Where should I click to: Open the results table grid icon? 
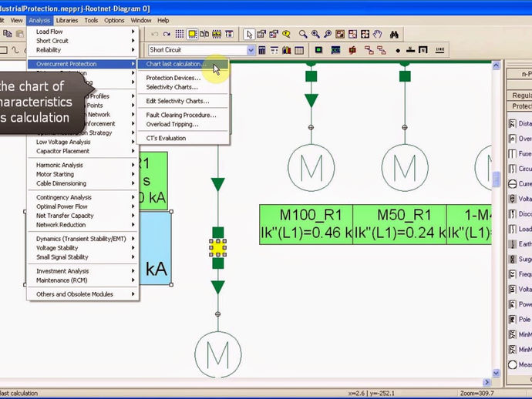tap(299, 50)
